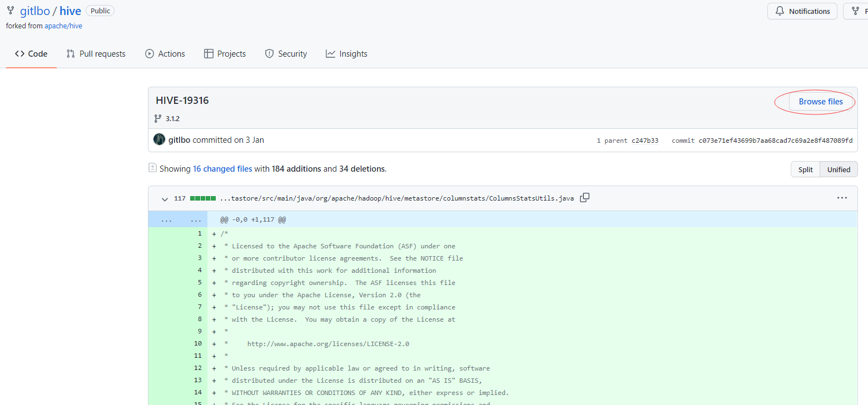Image resolution: width=868 pixels, height=405 pixels.
Task: Select the Split diff view
Action: tap(806, 169)
